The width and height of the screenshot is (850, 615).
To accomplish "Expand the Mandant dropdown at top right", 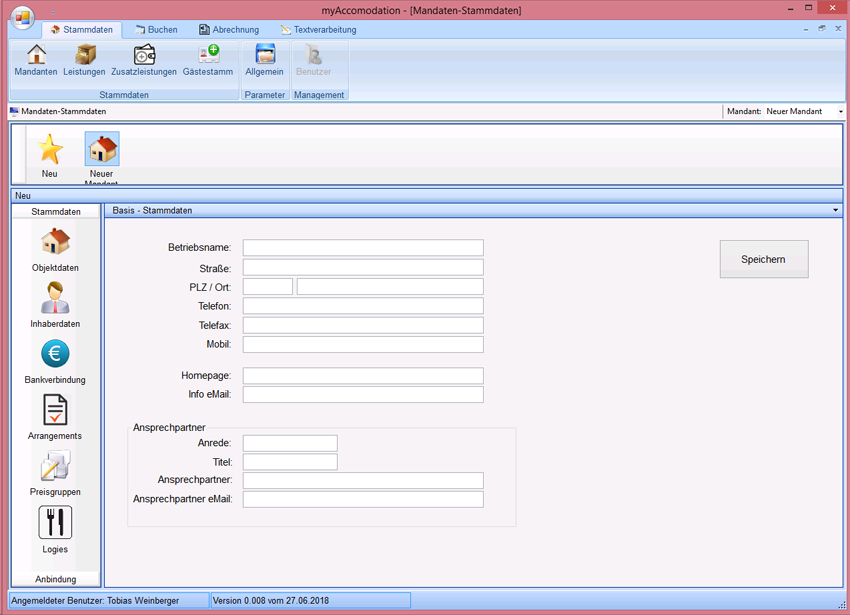I will coord(840,112).
